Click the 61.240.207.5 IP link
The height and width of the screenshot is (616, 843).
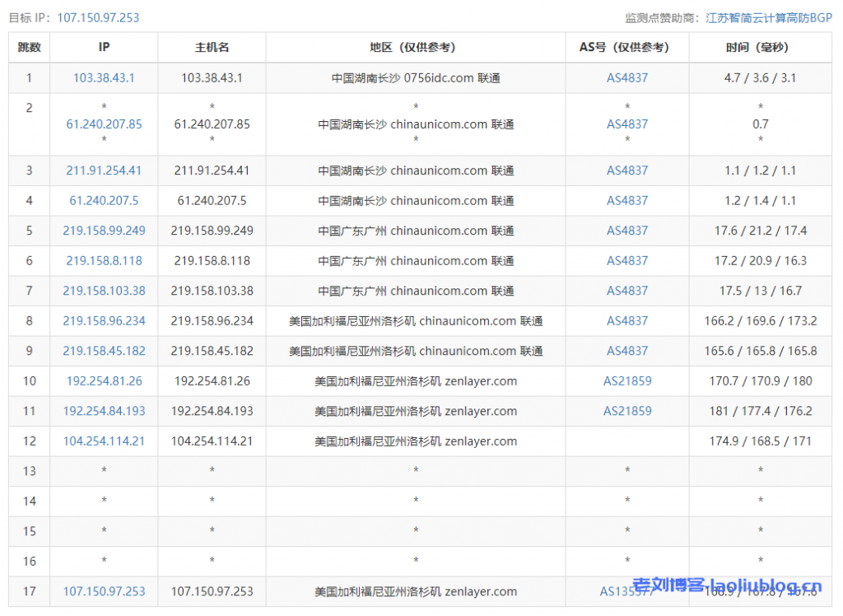pos(104,201)
